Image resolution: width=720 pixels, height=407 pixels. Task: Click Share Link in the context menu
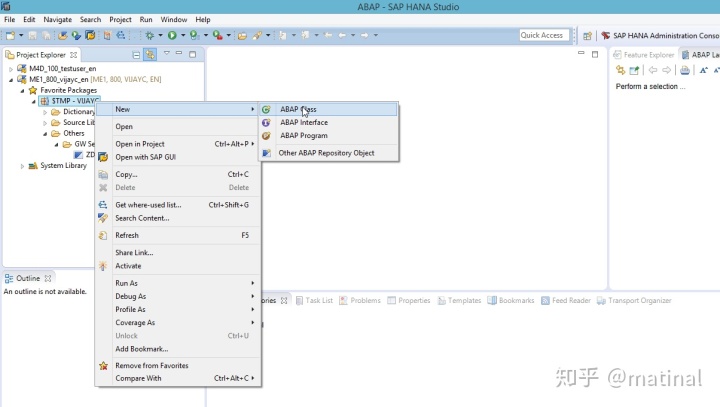[x=178, y=253]
